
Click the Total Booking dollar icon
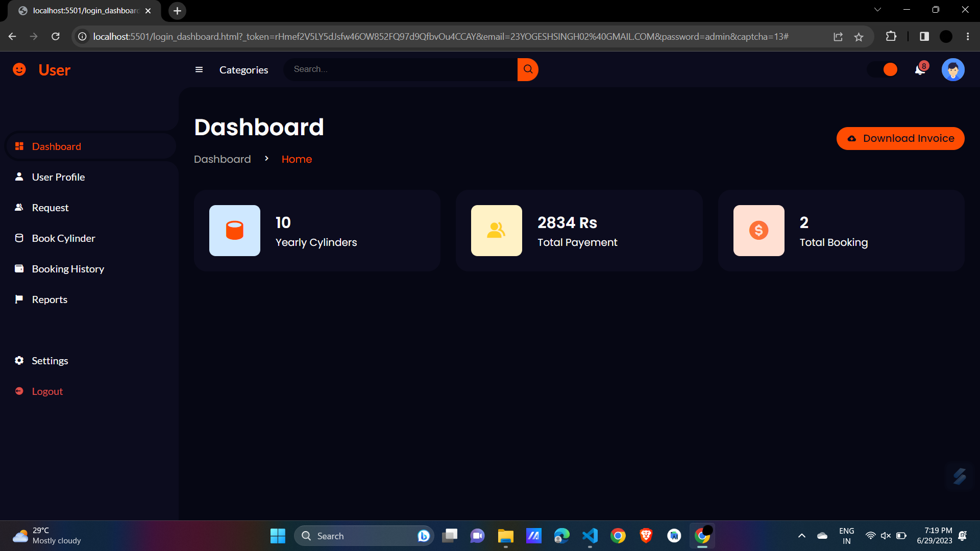tap(758, 231)
